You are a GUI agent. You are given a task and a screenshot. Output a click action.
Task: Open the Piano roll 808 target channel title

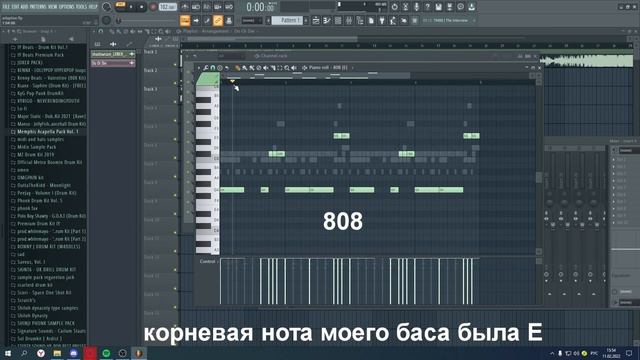tap(329, 68)
